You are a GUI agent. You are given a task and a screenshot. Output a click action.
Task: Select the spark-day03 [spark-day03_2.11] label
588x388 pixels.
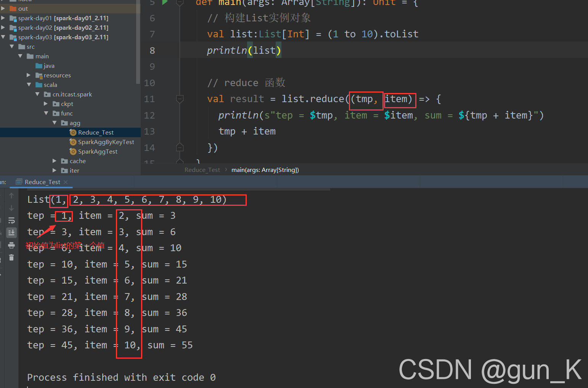(x=63, y=37)
